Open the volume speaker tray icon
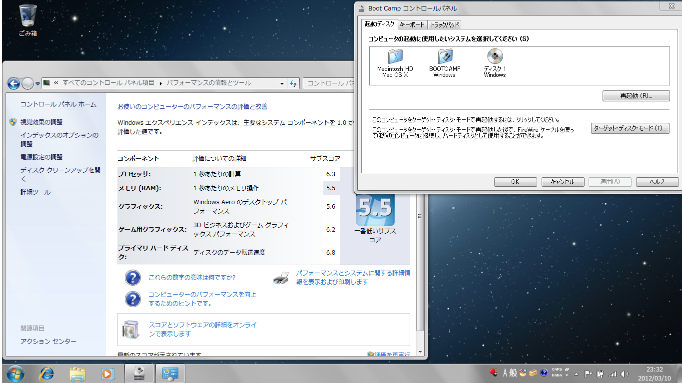The width and height of the screenshot is (682, 383). [x=625, y=373]
